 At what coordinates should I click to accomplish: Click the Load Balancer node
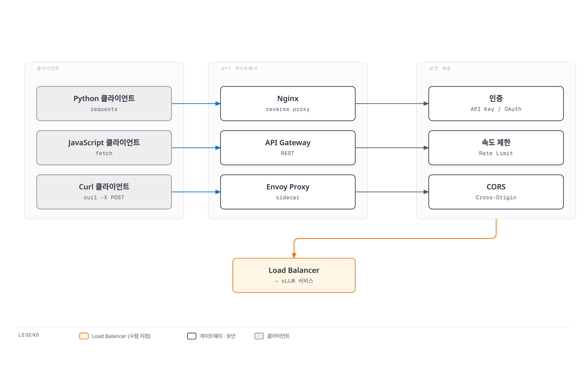click(x=294, y=275)
